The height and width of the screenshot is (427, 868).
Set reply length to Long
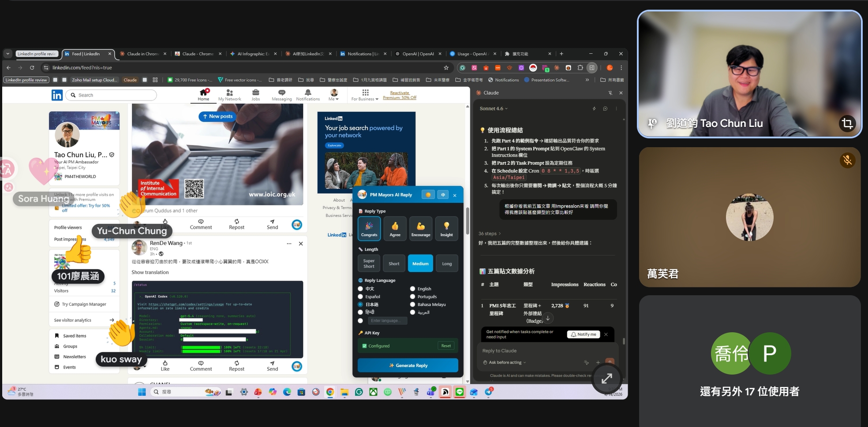coord(446,264)
